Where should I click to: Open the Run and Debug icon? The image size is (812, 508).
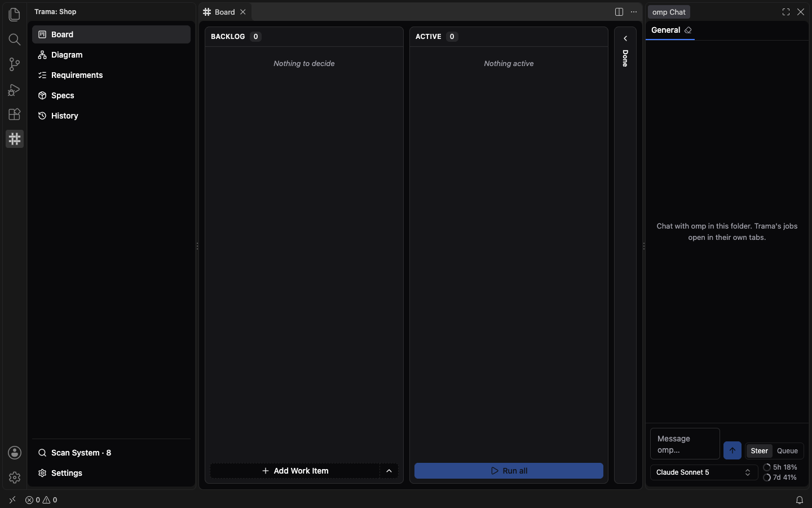tap(15, 89)
